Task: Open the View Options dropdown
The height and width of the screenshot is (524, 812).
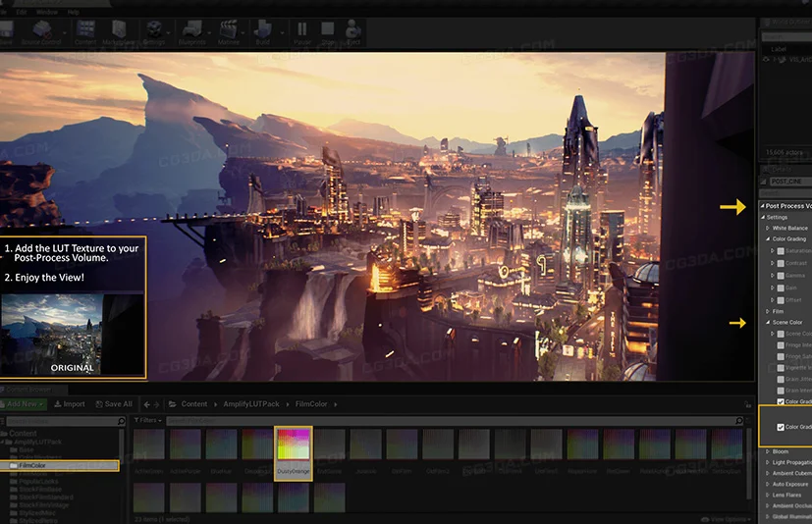Action: pyautogui.click(x=726, y=519)
